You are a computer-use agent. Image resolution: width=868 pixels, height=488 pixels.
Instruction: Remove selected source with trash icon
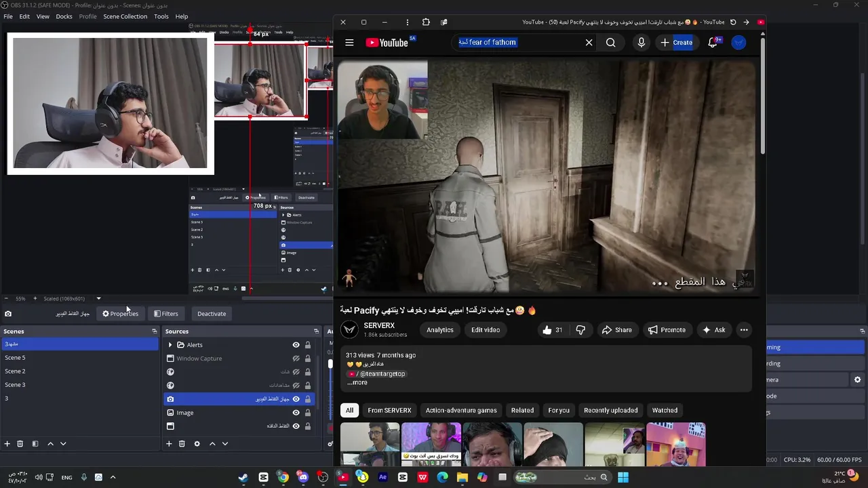pos(182,444)
